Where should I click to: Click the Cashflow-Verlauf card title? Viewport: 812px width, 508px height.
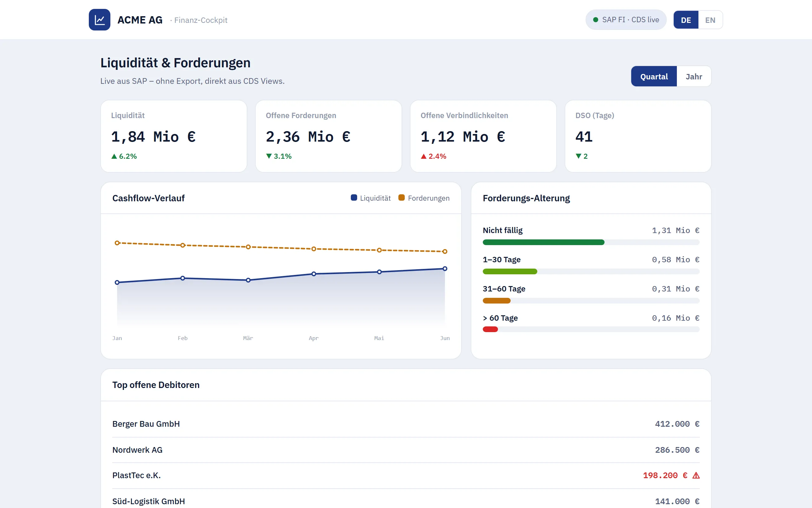click(x=148, y=198)
